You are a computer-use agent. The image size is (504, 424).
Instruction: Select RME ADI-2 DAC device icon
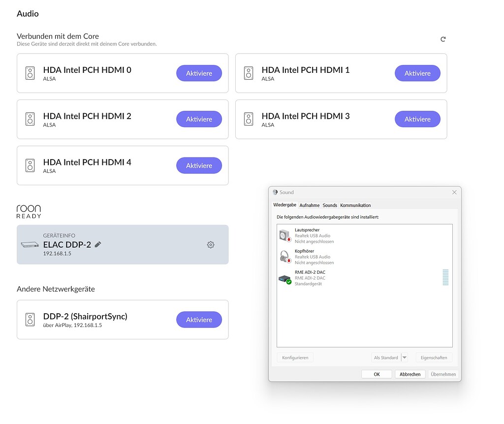pos(285,279)
